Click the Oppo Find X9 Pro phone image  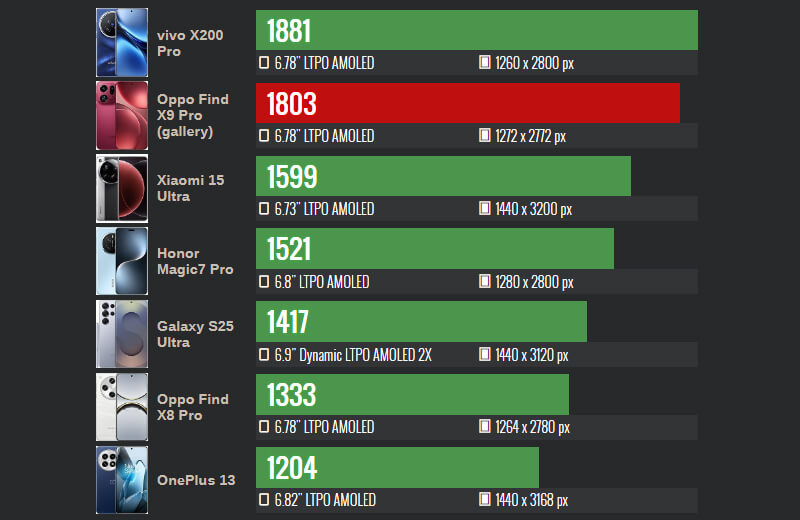122,116
